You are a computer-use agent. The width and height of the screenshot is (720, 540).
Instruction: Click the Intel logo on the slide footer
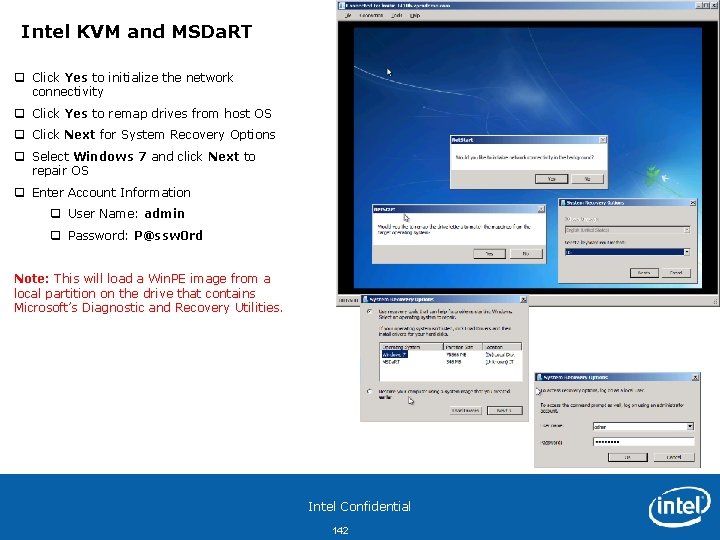pyautogui.click(x=680, y=506)
